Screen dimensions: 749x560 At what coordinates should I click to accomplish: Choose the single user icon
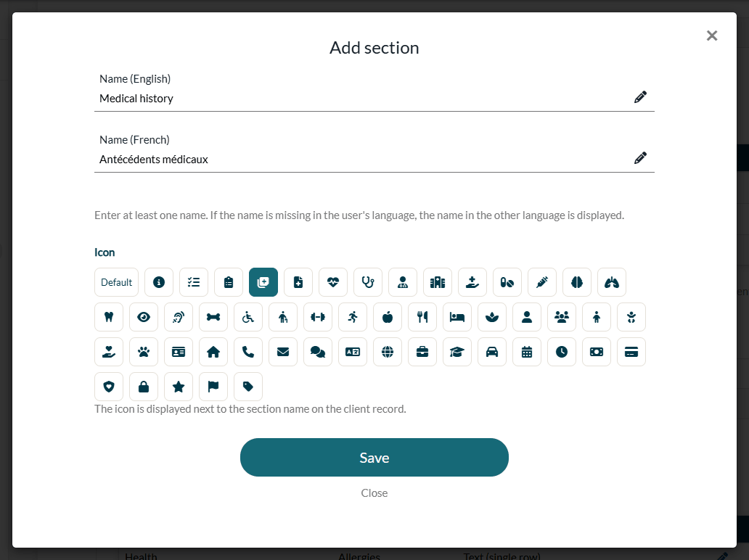tap(527, 317)
